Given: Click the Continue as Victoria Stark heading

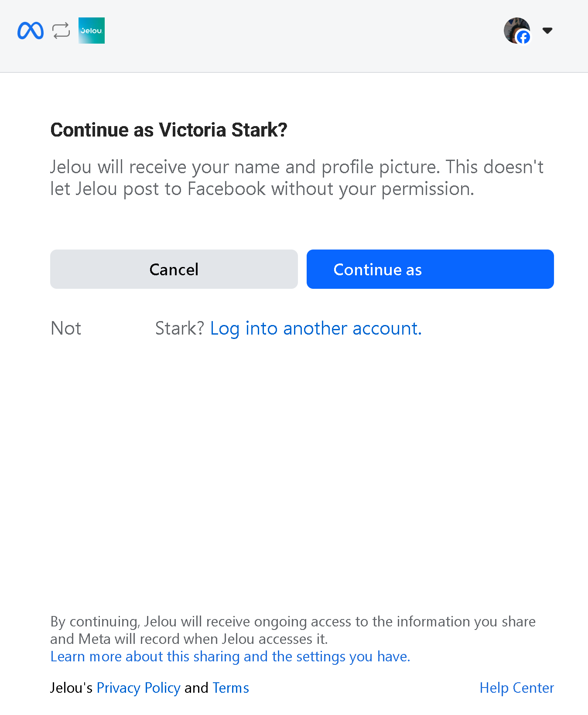Looking at the screenshot, I should pyautogui.click(x=169, y=130).
